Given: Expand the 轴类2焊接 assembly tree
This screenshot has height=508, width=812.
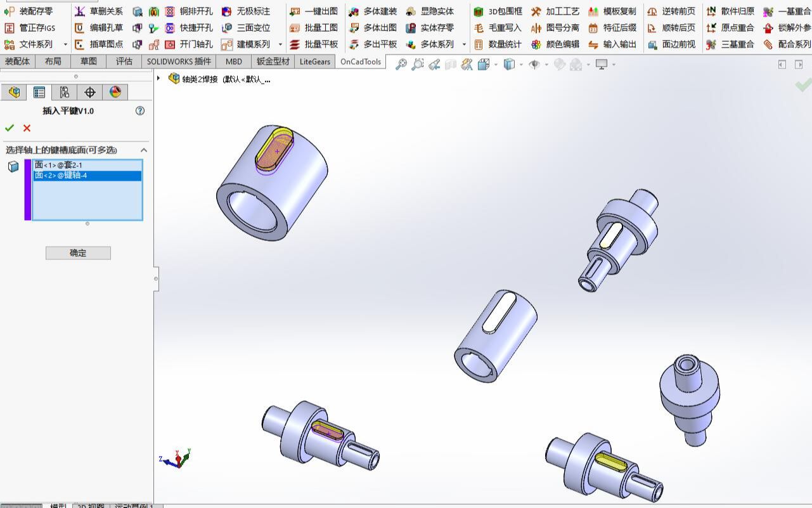Looking at the screenshot, I should (x=158, y=78).
